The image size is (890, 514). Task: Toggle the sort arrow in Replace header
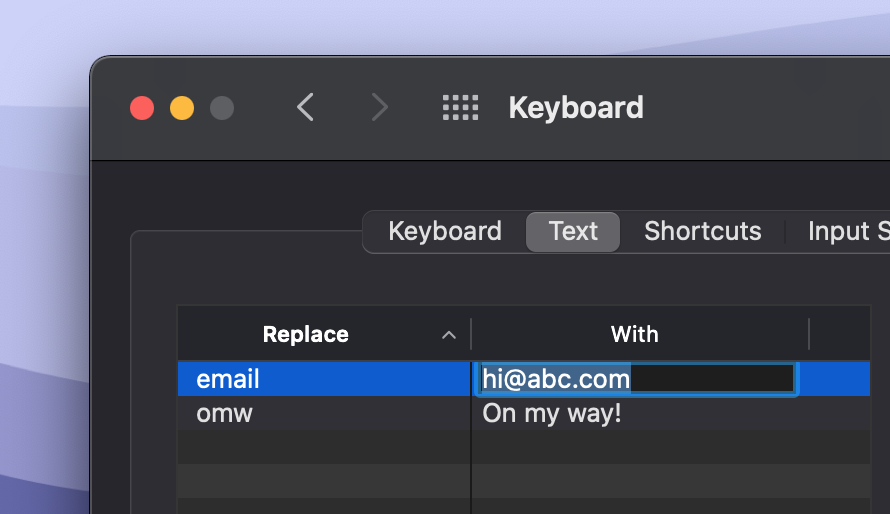click(449, 335)
